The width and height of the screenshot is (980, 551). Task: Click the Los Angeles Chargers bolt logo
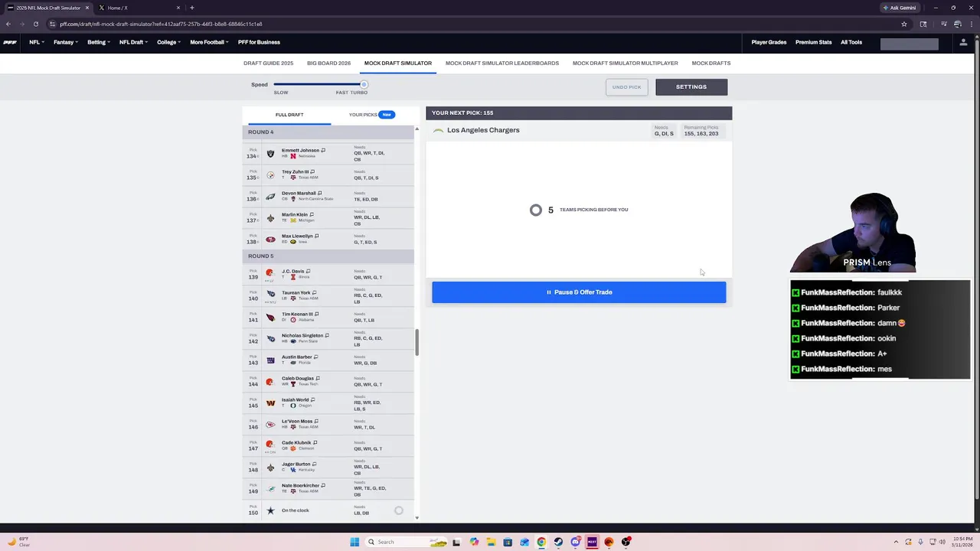[438, 131]
